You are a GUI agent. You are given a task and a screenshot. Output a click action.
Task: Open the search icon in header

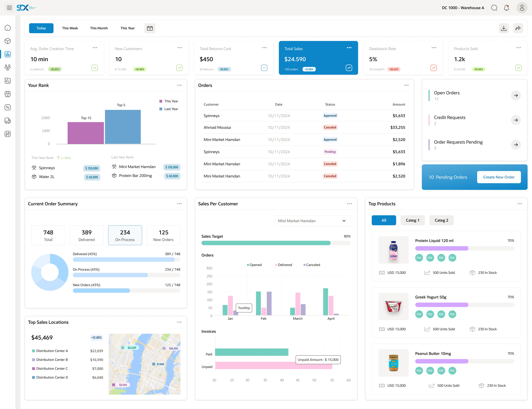coord(494,8)
